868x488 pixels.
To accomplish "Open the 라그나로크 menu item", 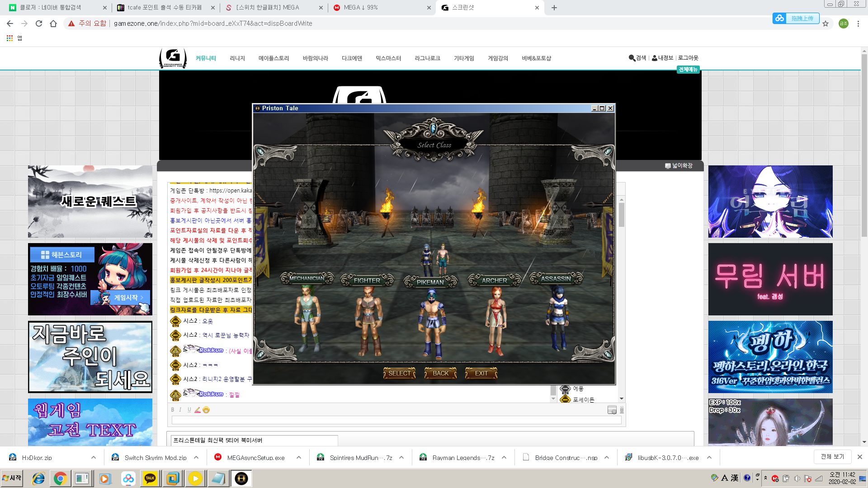I will pyautogui.click(x=427, y=58).
